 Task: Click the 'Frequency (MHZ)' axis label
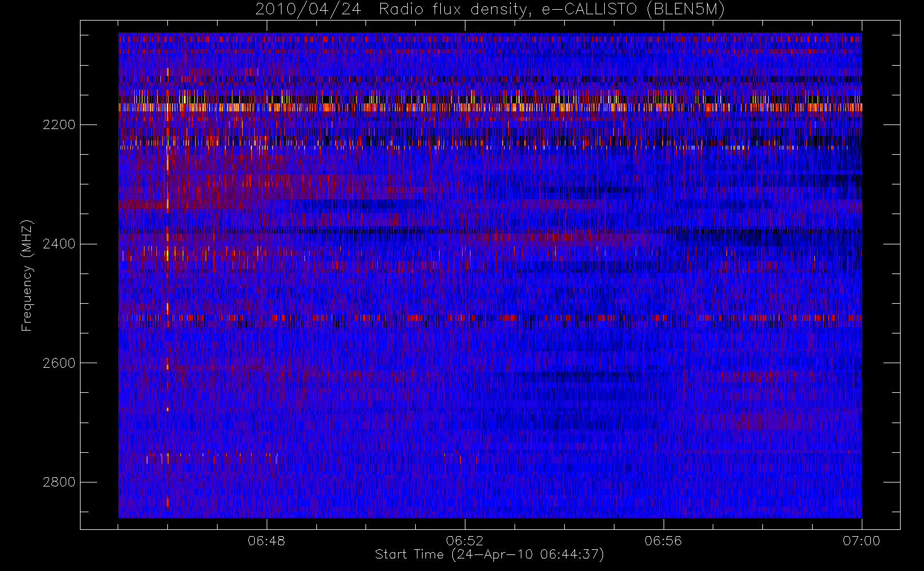point(27,275)
